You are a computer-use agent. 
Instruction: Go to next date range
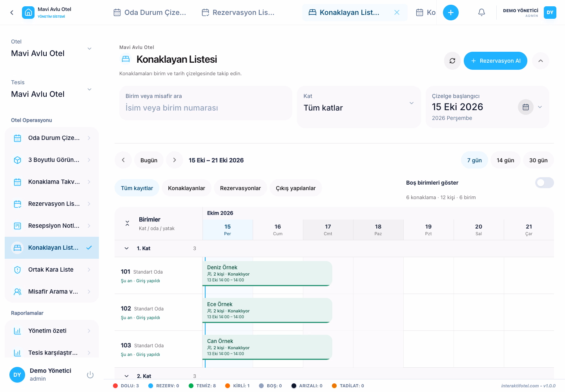[175, 160]
